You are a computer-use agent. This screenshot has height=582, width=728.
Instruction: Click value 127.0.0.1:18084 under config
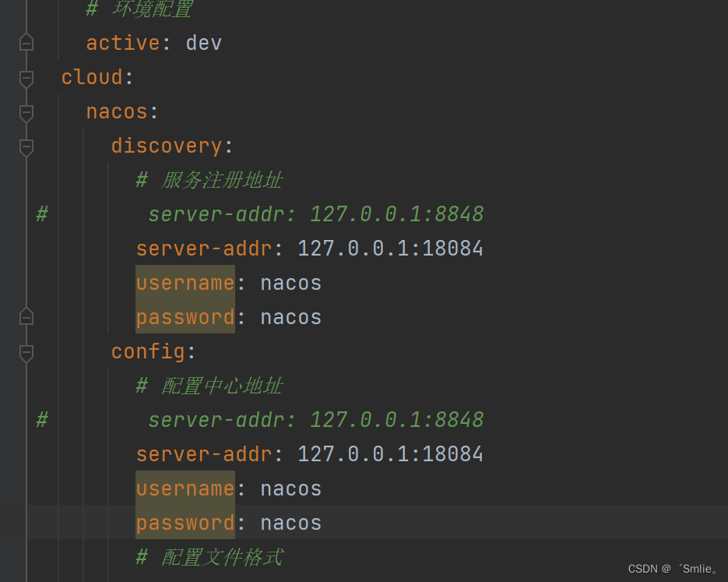pyautogui.click(x=390, y=454)
